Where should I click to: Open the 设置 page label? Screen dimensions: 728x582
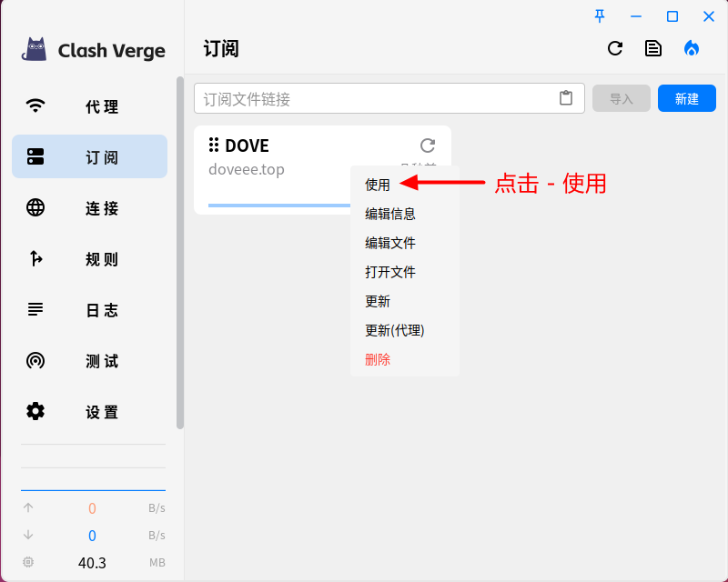(102, 412)
